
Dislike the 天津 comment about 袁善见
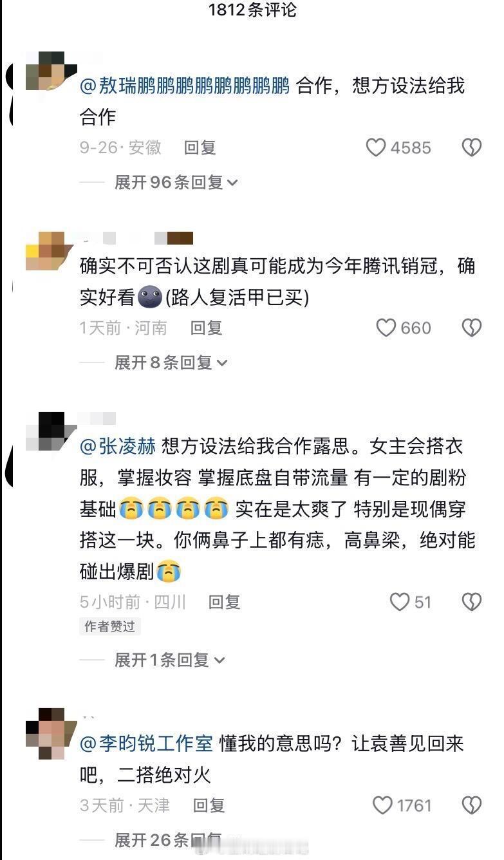coord(472,805)
